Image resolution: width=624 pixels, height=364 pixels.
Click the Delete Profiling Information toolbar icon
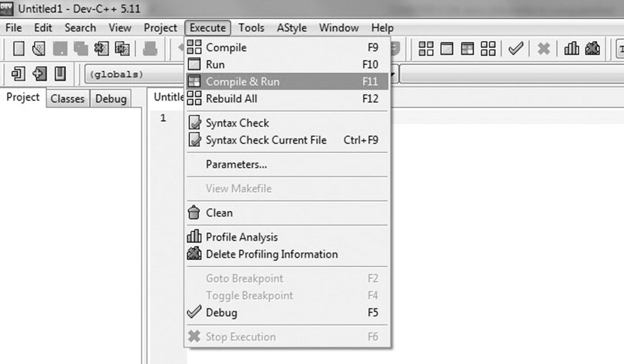[x=593, y=48]
